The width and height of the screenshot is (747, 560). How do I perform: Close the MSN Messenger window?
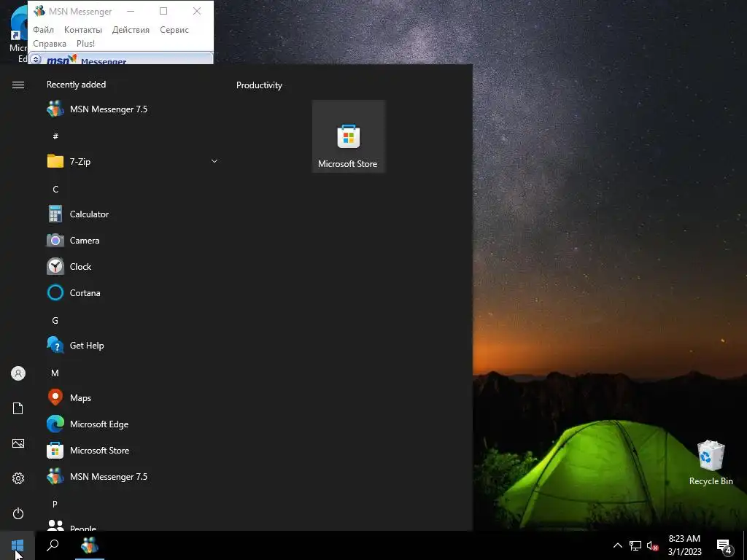[x=197, y=11]
